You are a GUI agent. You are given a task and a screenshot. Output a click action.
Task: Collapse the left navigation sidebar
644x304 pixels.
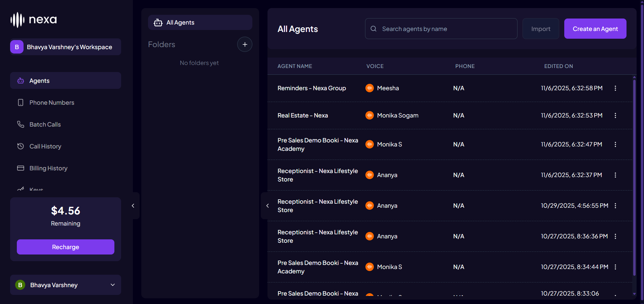tap(133, 206)
